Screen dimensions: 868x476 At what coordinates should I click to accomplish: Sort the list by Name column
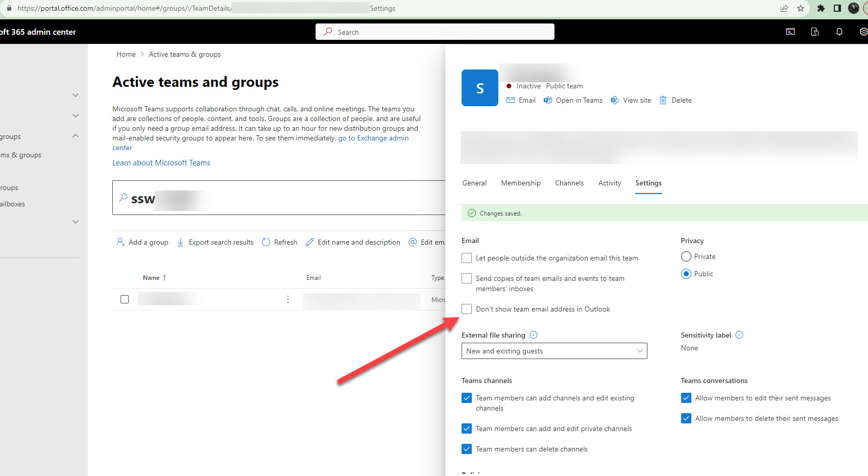click(151, 278)
